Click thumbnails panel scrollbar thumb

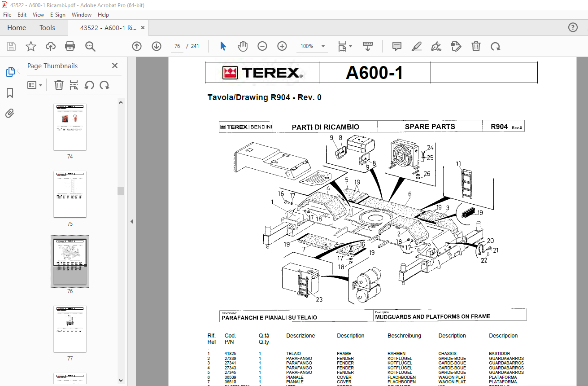click(121, 191)
